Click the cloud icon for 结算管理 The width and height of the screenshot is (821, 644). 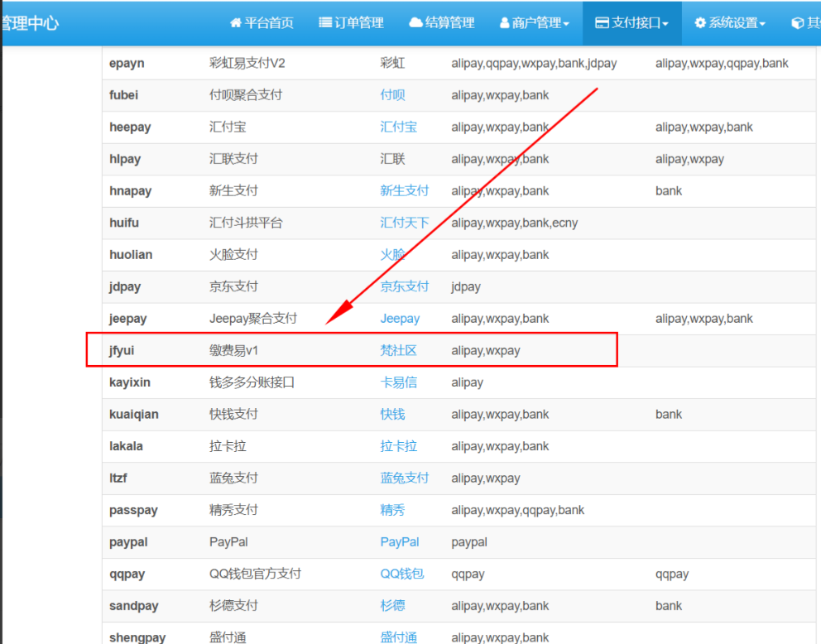[415, 23]
